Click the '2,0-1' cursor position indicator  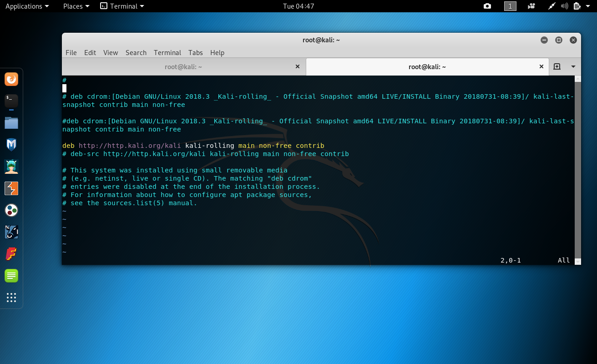coord(511,260)
